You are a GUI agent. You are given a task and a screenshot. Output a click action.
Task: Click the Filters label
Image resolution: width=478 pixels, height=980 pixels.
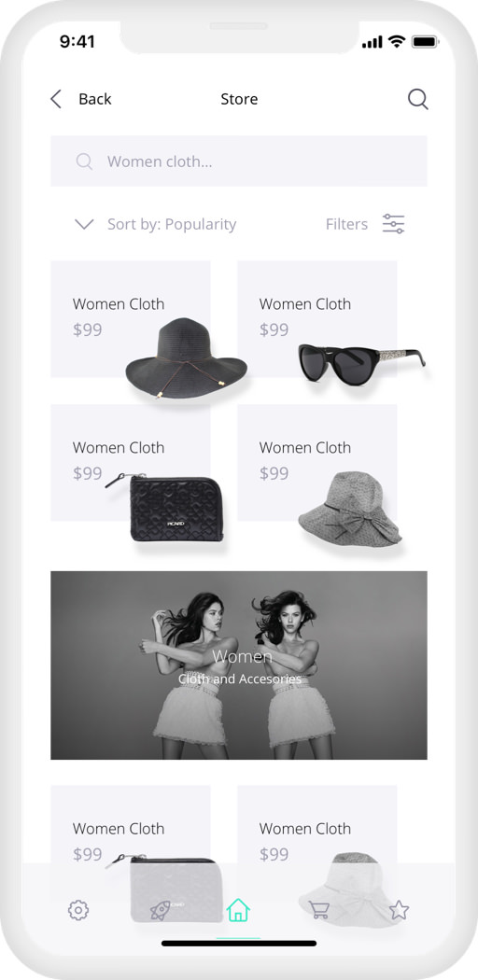tap(346, 224)
